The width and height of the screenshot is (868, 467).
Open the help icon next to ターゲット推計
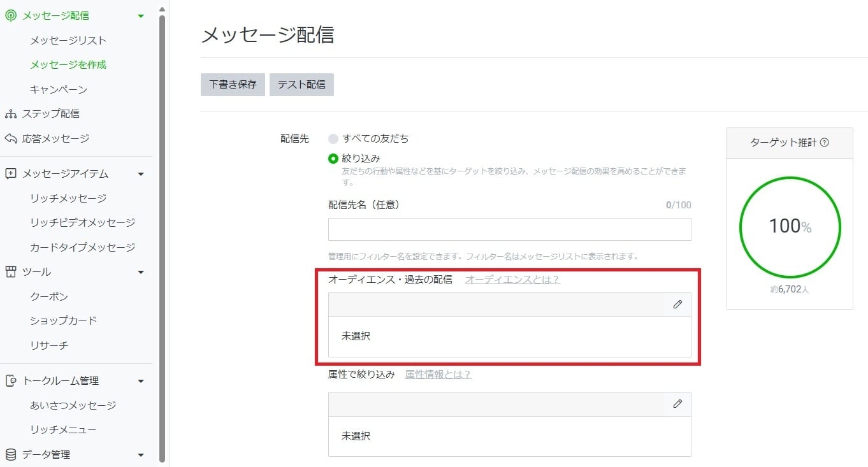click(824, 143)
